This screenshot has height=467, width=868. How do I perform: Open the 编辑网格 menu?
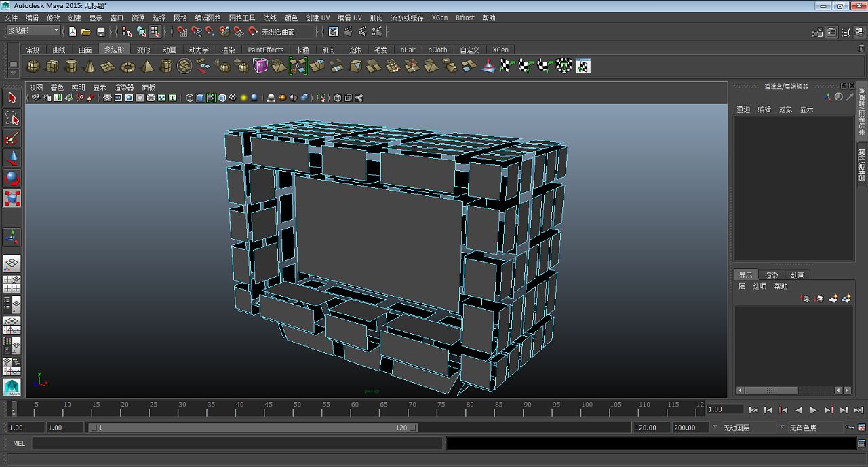[208, 18]
